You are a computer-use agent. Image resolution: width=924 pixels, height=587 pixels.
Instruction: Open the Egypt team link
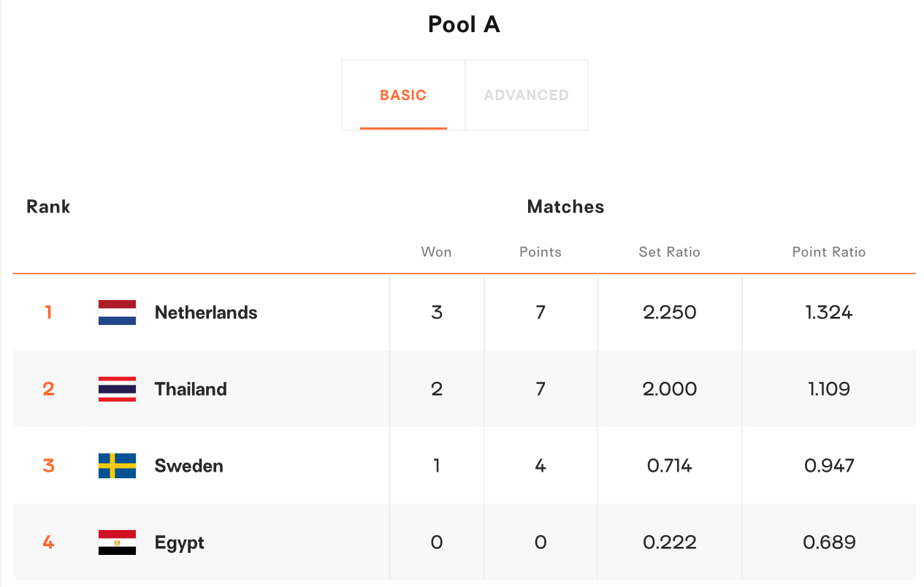(x=180, y=542)
